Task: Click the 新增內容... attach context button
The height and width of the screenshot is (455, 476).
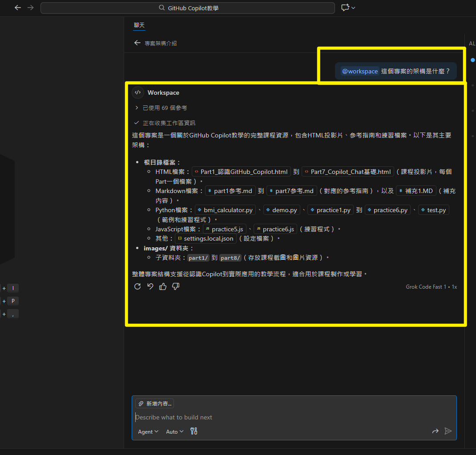Action: [154, 403]
